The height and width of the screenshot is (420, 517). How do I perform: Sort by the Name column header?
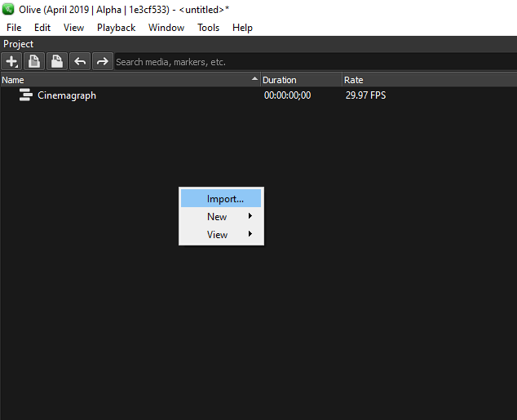(x=130, y=80)
